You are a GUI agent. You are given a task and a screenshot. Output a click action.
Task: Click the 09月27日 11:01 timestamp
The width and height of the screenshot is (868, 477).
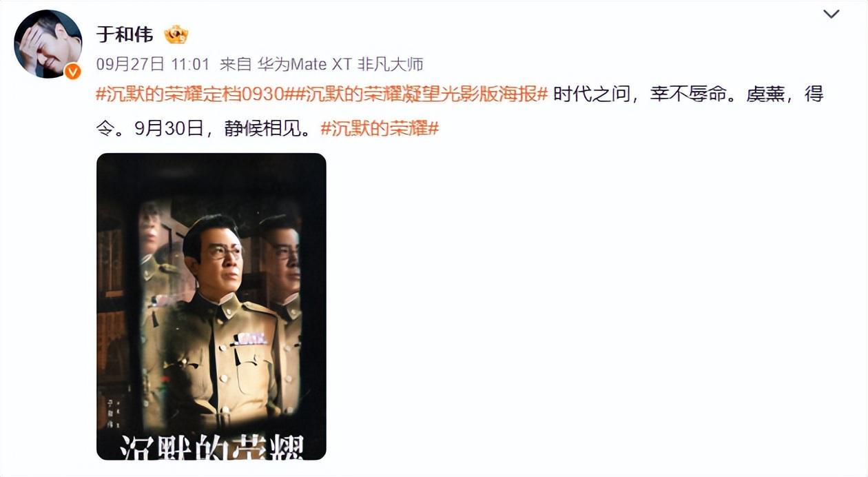coord(152,65)
